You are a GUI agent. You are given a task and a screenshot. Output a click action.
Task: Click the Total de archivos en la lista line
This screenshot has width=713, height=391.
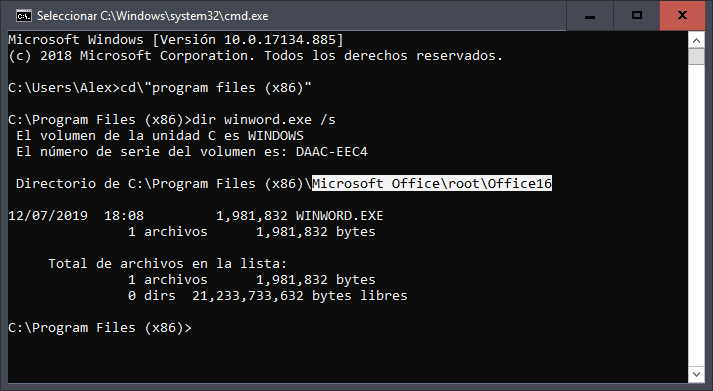(168, 264)
